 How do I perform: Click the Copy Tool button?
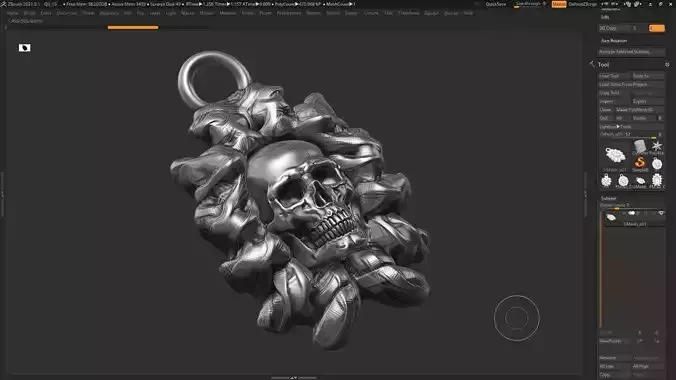pos(614,93)
